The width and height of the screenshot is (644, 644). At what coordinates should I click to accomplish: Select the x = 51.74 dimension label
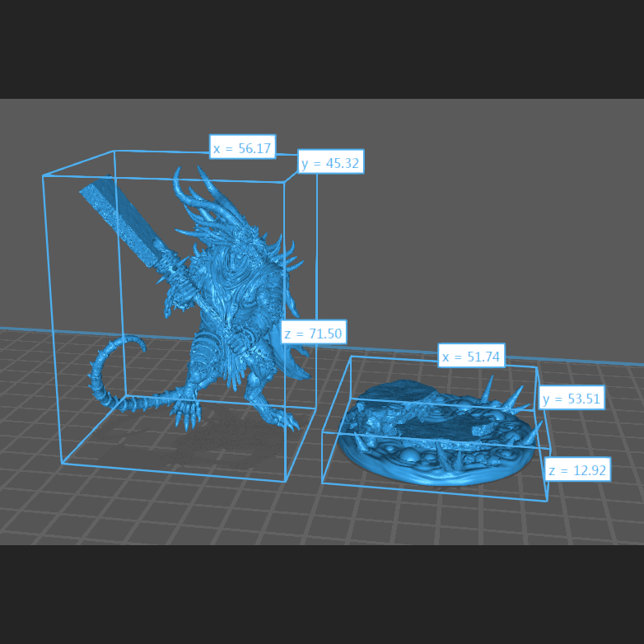tap(471, 356)
